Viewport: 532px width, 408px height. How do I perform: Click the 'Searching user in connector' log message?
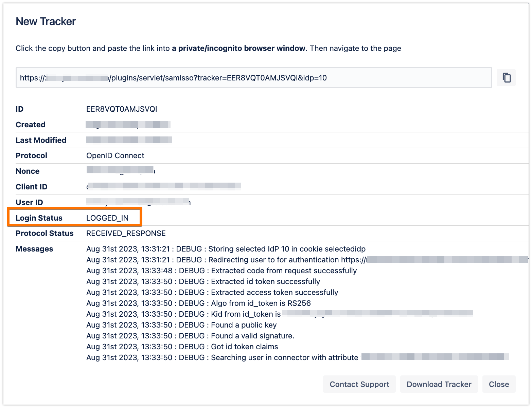click(x=222, y=357)
